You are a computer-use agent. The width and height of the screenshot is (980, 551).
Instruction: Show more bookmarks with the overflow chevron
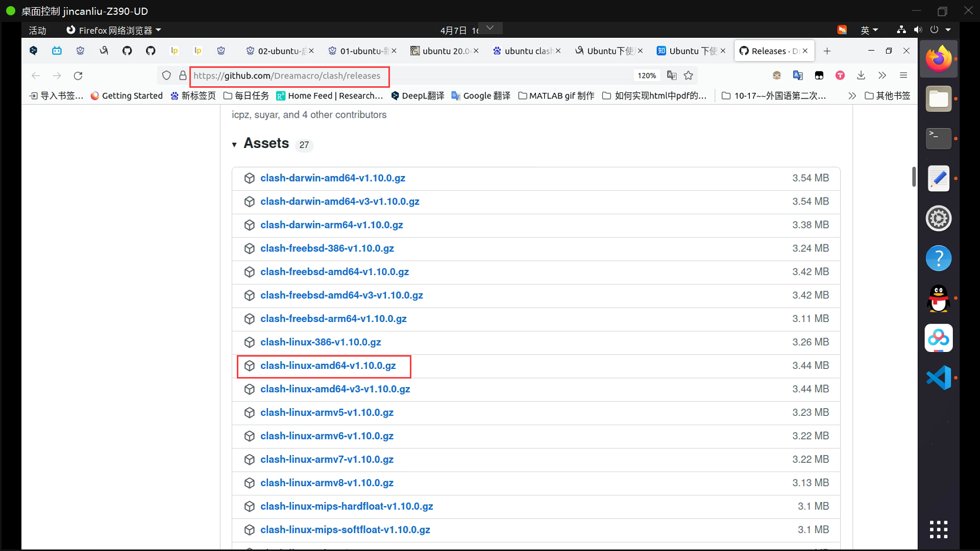click(851, 96)
